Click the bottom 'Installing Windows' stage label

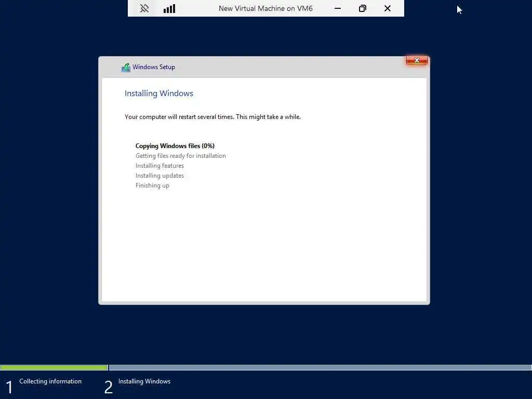[x=144, y=381]
